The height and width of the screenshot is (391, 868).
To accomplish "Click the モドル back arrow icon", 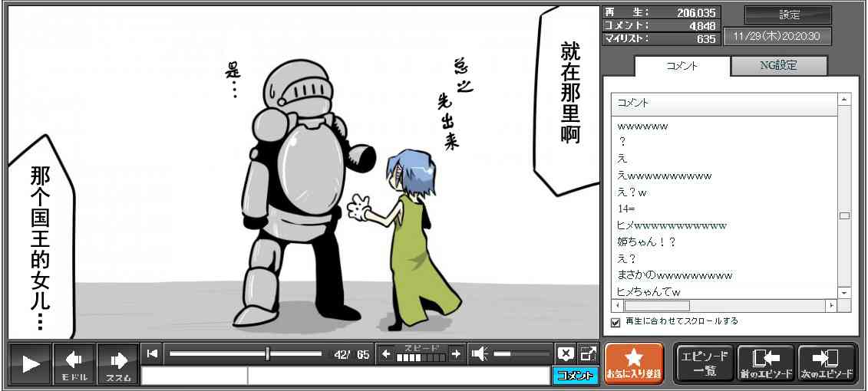I will (x=74, y=363).
